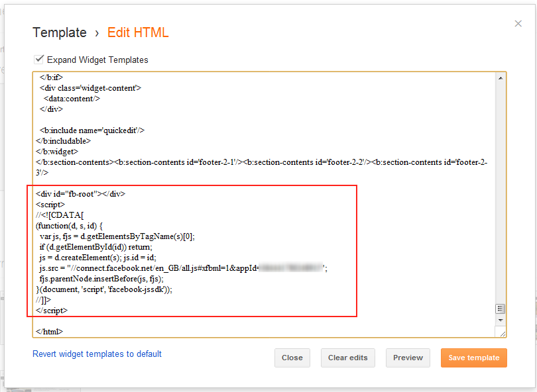The height and width of the screenshot is (392, 537).
Task: Click line with getElementsByTagName
Action: [x=117, y=236]
